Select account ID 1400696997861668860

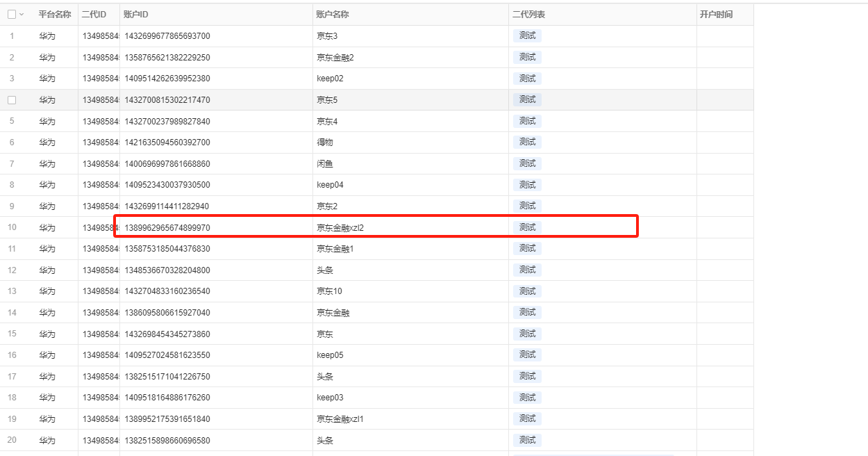167,164
